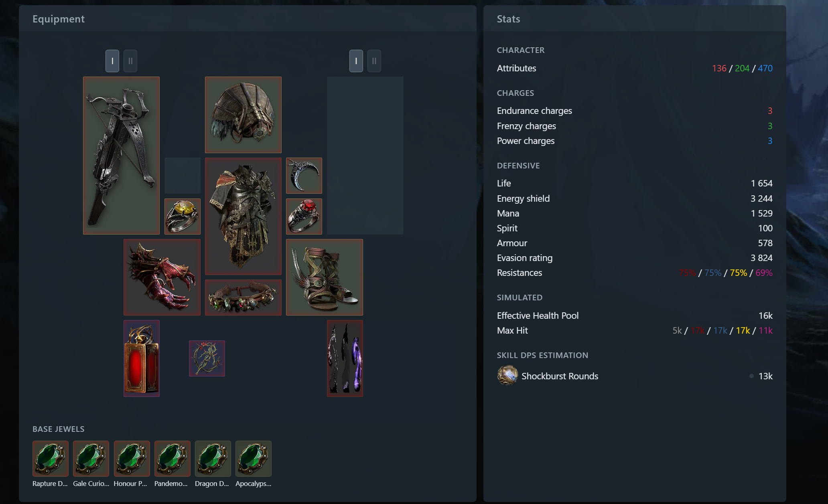Select right weapon set I

pos(356,61)
